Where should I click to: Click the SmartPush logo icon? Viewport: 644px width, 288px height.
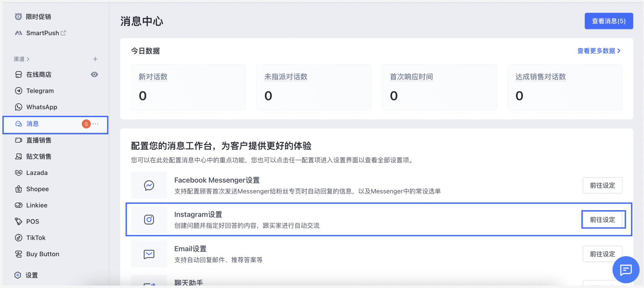coord(18,33)
